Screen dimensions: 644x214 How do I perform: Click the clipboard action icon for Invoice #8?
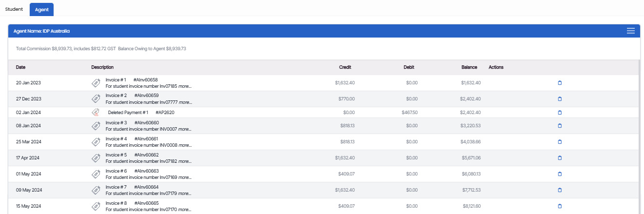(x=560, y=206)
